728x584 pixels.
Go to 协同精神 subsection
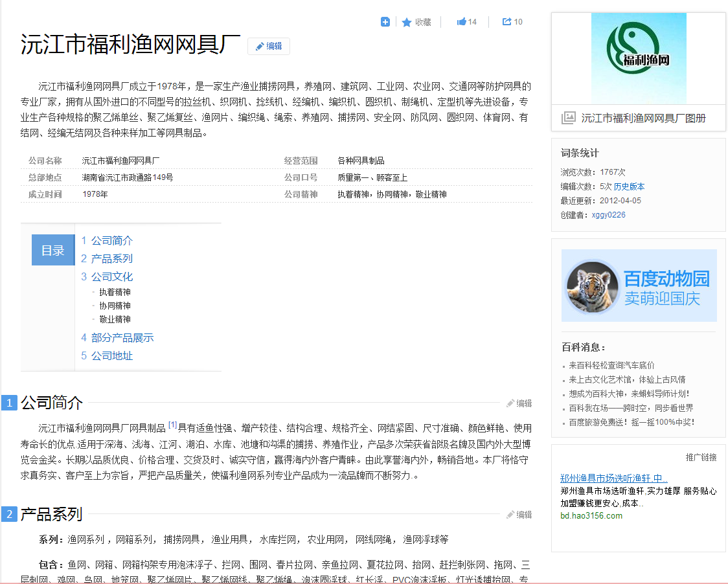coord(115,306)
